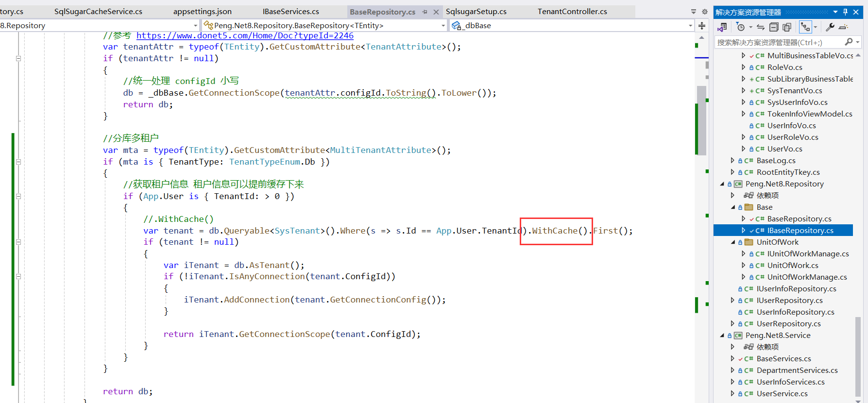Viewport: 868px width, 403px height.
Task: Switch to the TenantController.cs tab
Action: click(572, 12)
